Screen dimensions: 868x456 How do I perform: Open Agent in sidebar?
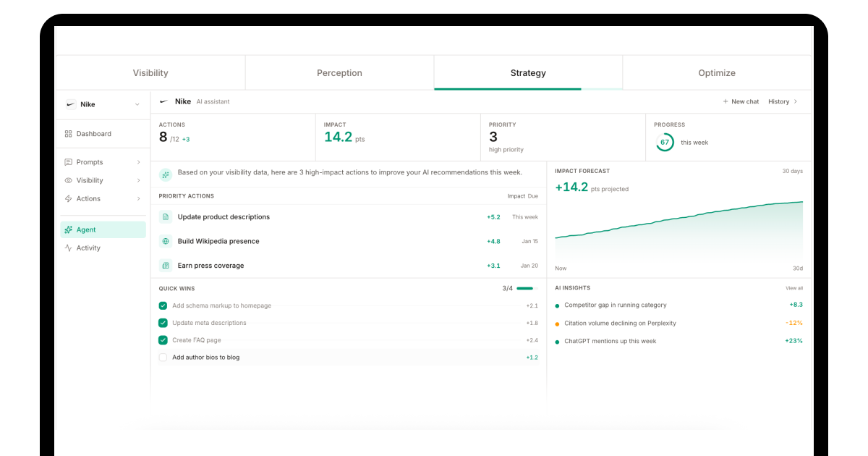(x=103, y=229)
